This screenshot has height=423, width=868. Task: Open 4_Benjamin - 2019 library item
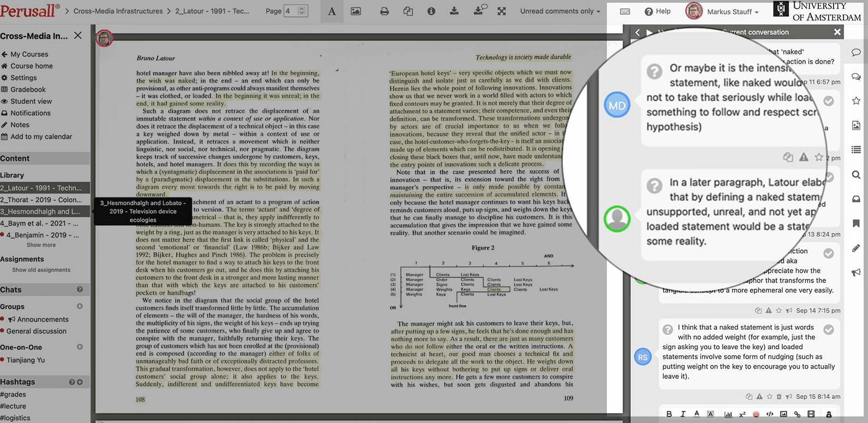43,235
